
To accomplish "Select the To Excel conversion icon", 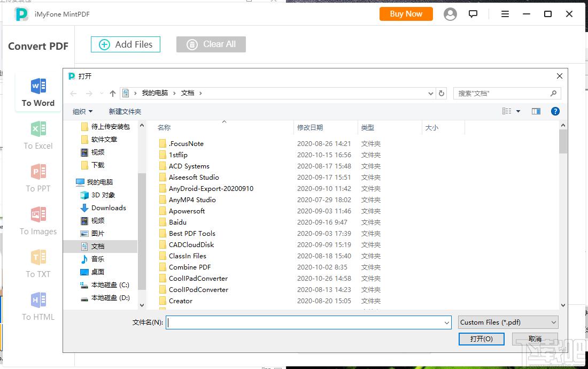I will pos(38,129).
